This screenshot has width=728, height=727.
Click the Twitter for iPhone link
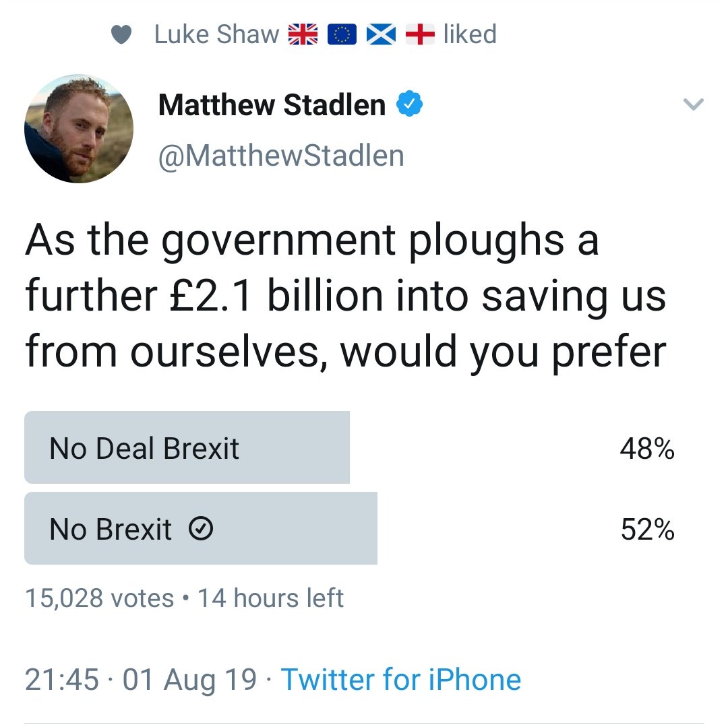pyautogui.click(x=401, y=680)
